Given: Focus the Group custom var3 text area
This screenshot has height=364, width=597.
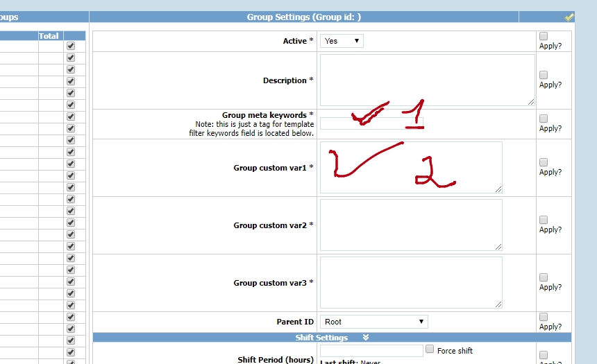Looking at the screenshot, I should 411,283.
